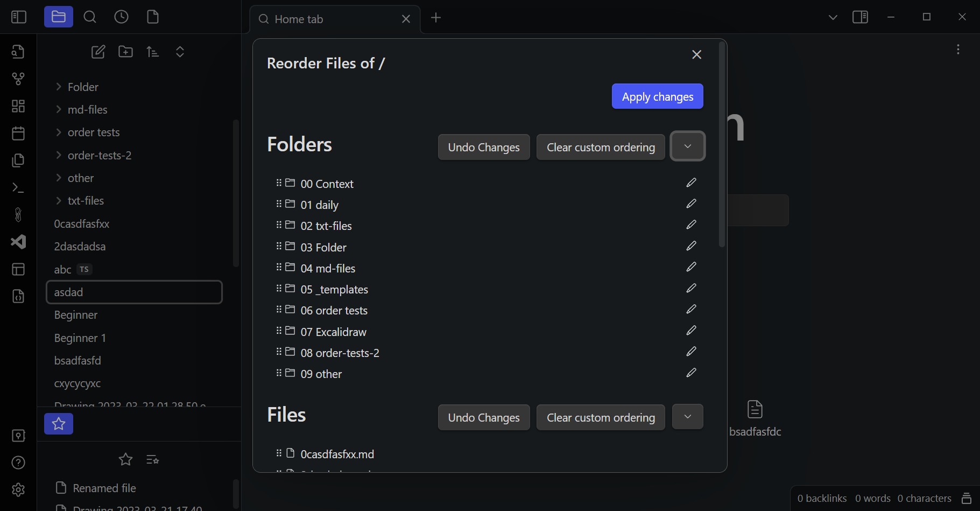Screen dimensions: 980x511
Task: Open the single-file icon tab in sidebar header
Action: coord(153,17)
